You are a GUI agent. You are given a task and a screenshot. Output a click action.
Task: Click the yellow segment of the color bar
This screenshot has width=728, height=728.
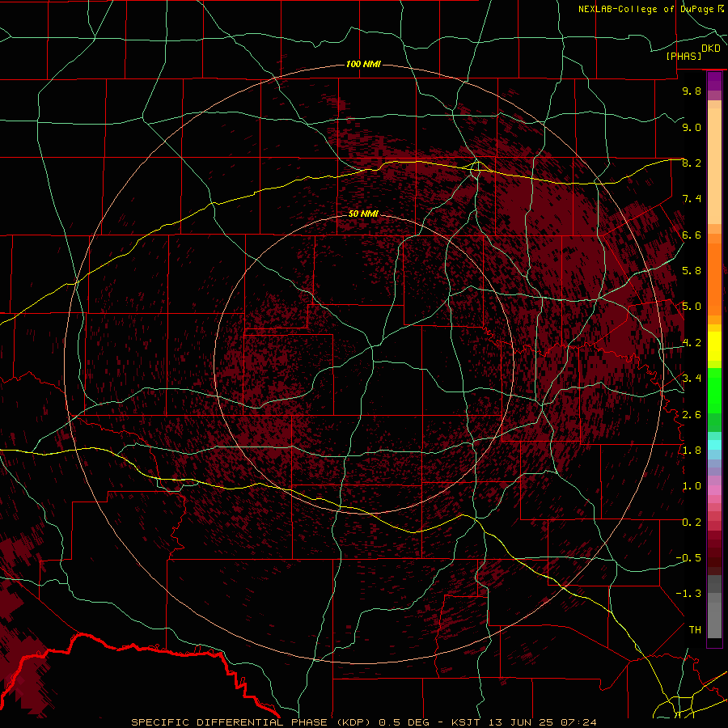[714, 346]
